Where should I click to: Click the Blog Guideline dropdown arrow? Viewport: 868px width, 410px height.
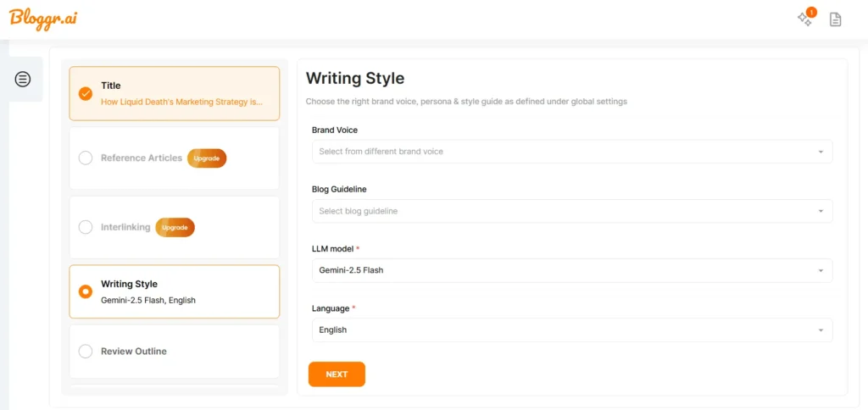pyautogui.click(x=821, y=212)
